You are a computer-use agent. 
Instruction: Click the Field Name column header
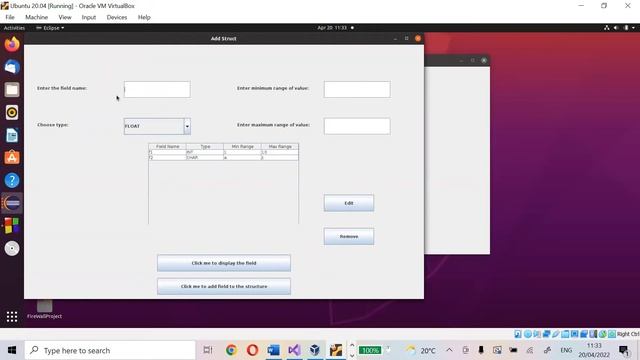pos(167,147)
